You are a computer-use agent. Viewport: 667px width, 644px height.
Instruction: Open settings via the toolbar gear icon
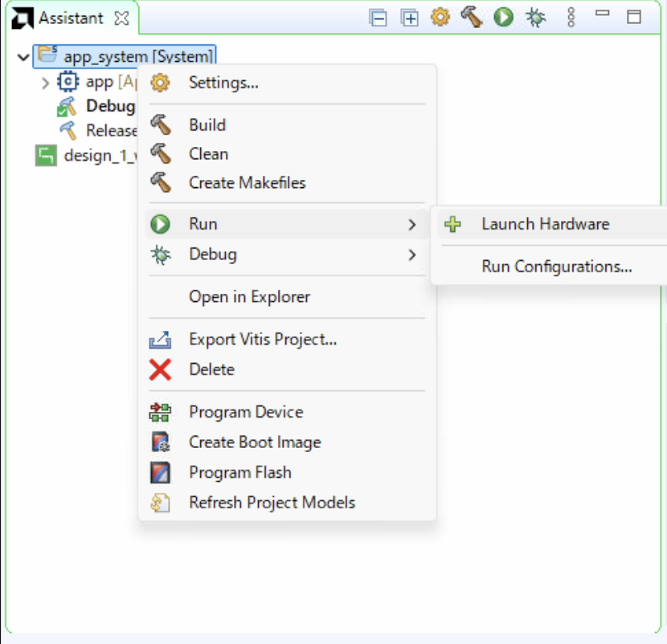pos(440,18)
